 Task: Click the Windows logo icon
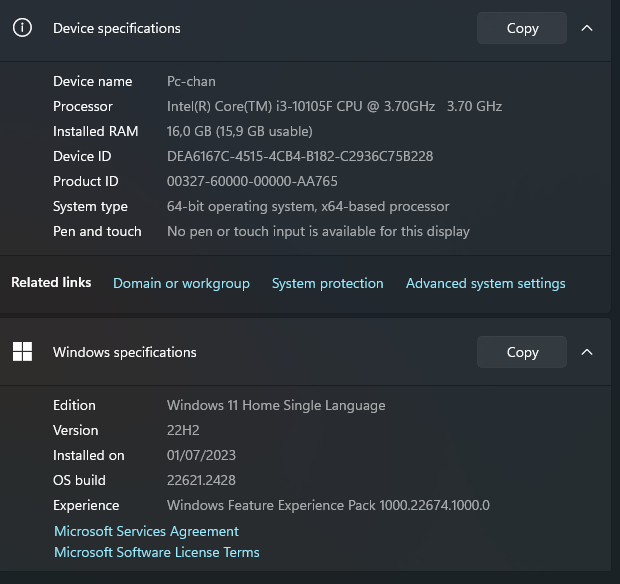[22, 352]
